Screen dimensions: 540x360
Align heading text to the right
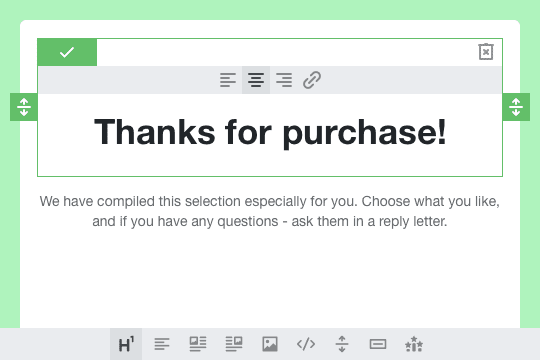pyautogui.click(x=284, y=80)
